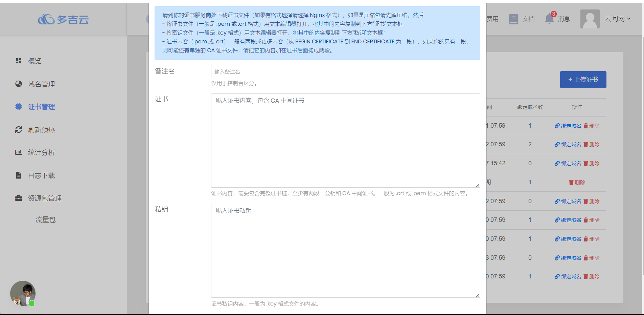Click inside the 证书 certificate textarea
Image resolution: width=644 pixels, height=315 pixels.
click(x=345, y=140)
